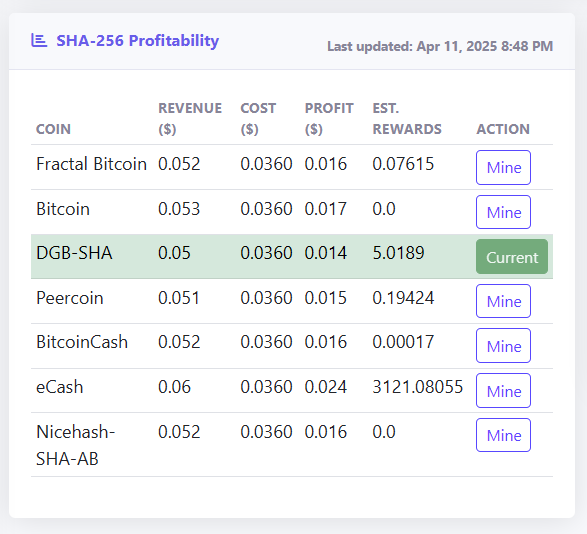Select the Peercoin coin name
The height and width of the screenshot is (534, 587).
pos(70,298)
